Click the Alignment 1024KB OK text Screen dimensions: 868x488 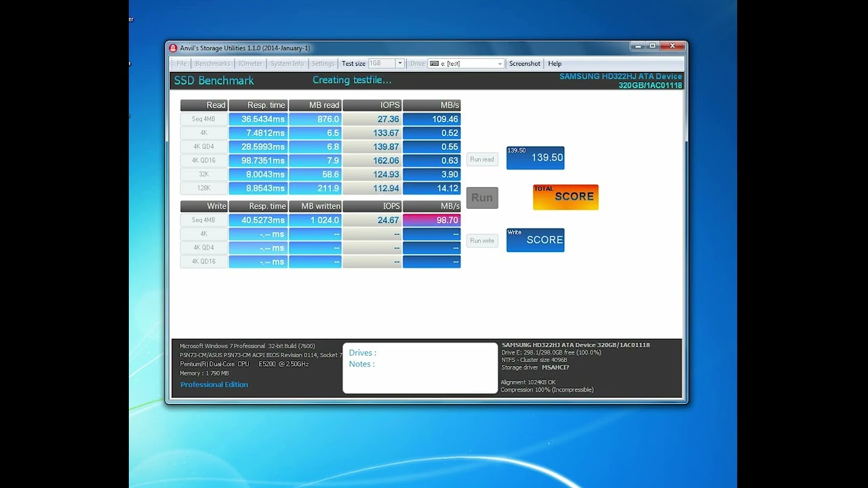click(528, 382)
